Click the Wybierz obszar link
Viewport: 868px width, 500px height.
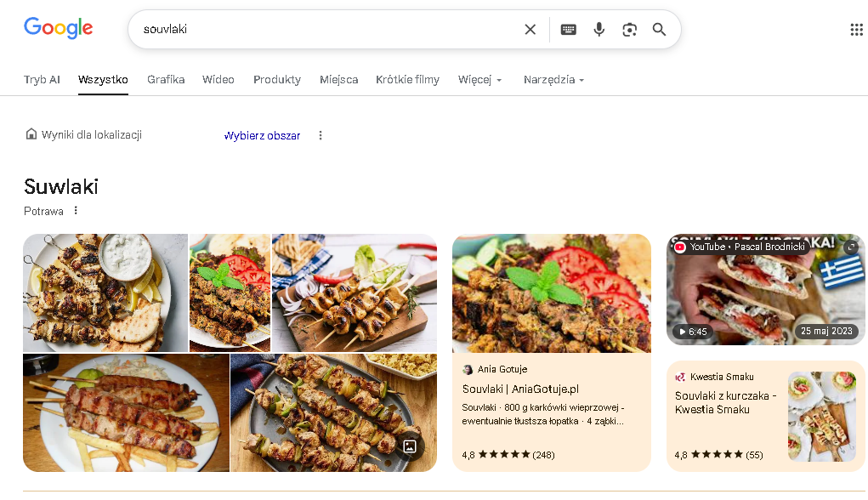(x=263, y=136)
